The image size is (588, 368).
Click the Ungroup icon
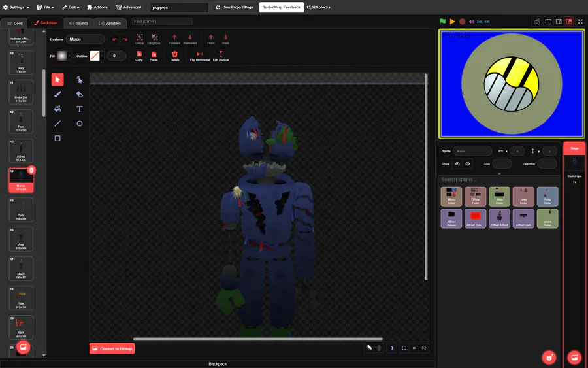tap(154, 39)
